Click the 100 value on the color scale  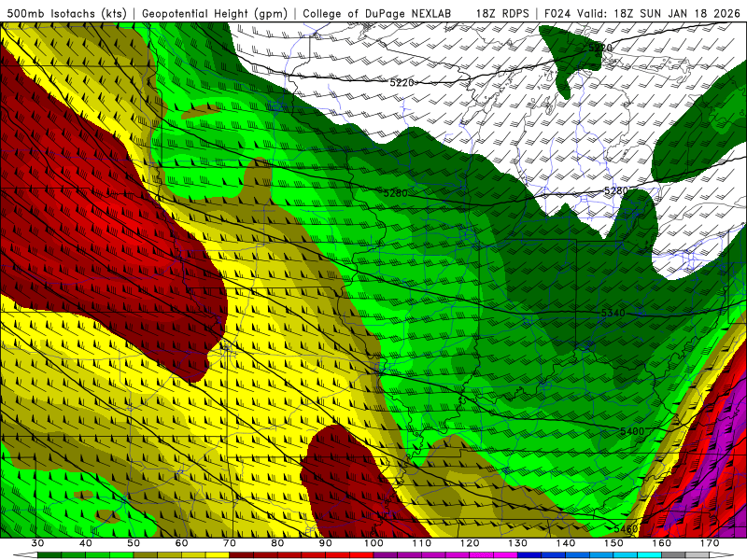pyautogui.click(x=373, y=543)
